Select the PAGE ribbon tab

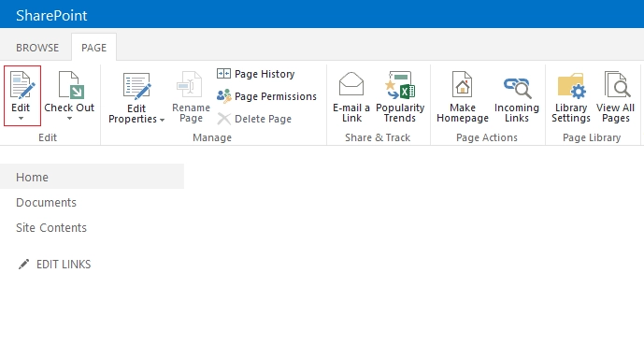pyautogui.click(x=93, y=48)
